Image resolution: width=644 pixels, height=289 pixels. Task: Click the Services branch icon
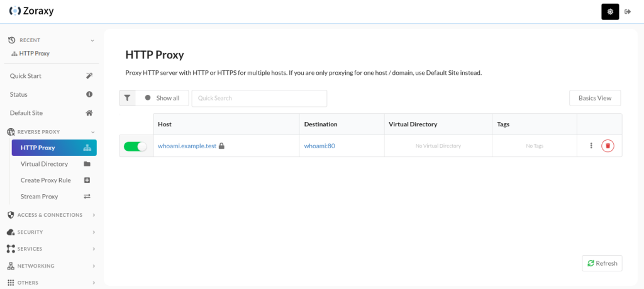pyautogui.click(x=11, y=249)
